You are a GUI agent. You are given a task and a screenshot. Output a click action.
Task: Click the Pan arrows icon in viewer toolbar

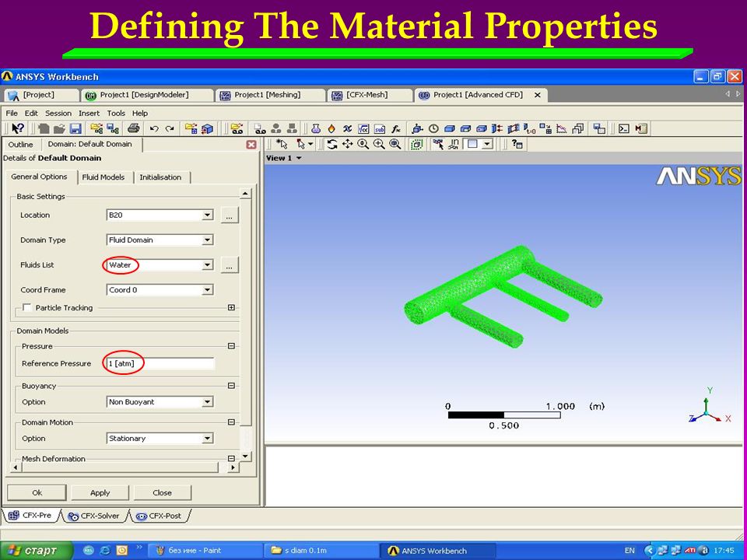(348, 144)
